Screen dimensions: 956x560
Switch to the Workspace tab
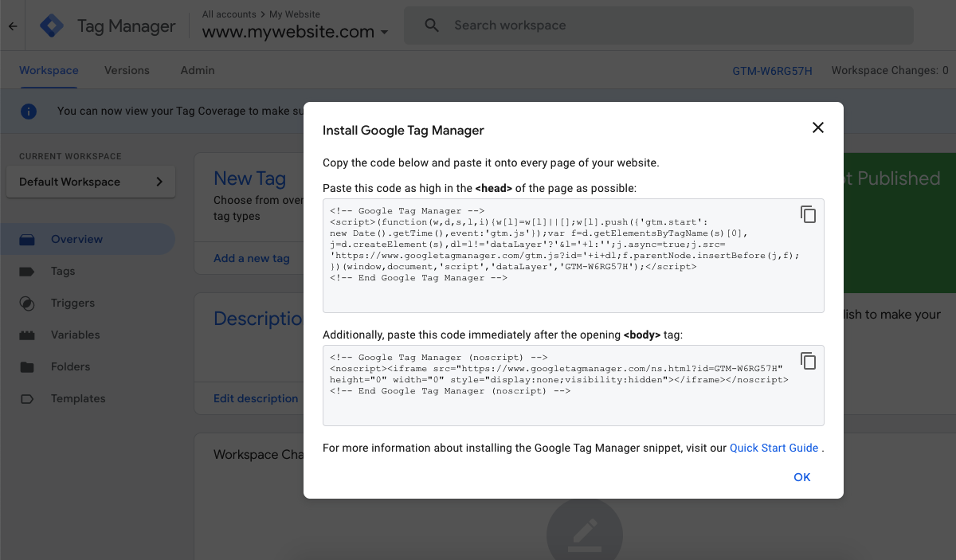pyautogui.click(x=49, y=70)
